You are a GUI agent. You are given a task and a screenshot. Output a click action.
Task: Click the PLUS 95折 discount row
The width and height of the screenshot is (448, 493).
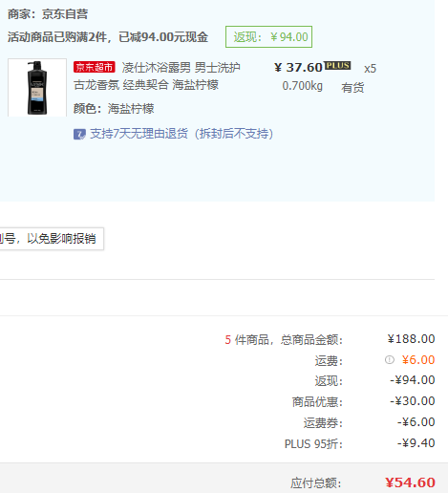pos(359,443)
